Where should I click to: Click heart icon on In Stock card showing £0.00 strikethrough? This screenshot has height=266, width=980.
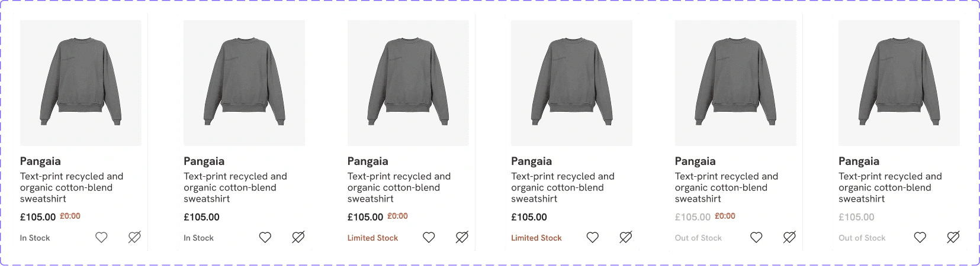tap(101, 238)
